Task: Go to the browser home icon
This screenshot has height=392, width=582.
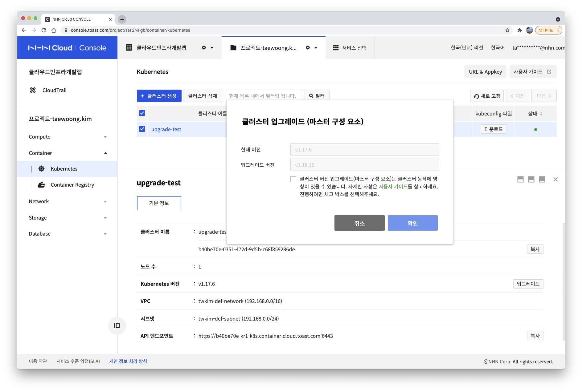Action: (x=54, y=30)
